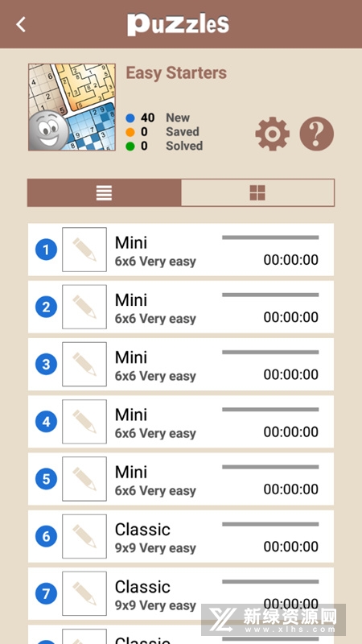Tap the pencil thumbnail of puzzle 7
Viewport: 362px width, 644px height.
click(x=84, y=594)
